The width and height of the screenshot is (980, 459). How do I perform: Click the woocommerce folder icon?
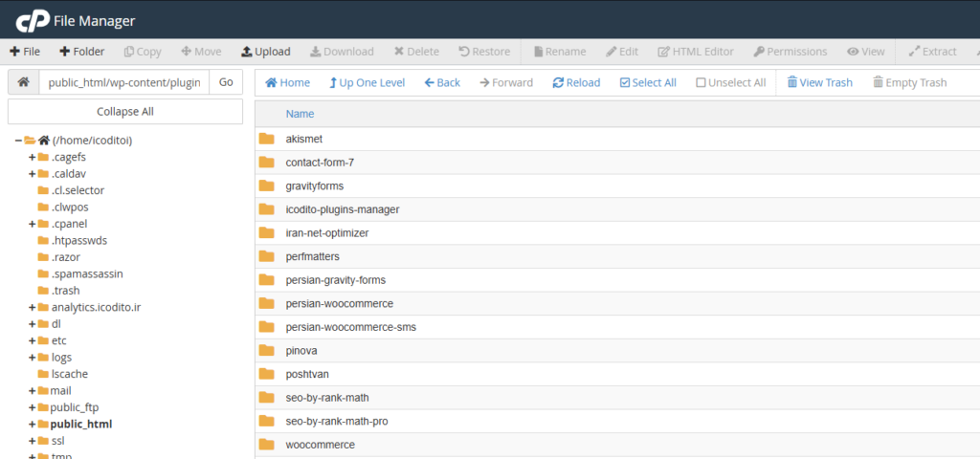tap(267, 446)
